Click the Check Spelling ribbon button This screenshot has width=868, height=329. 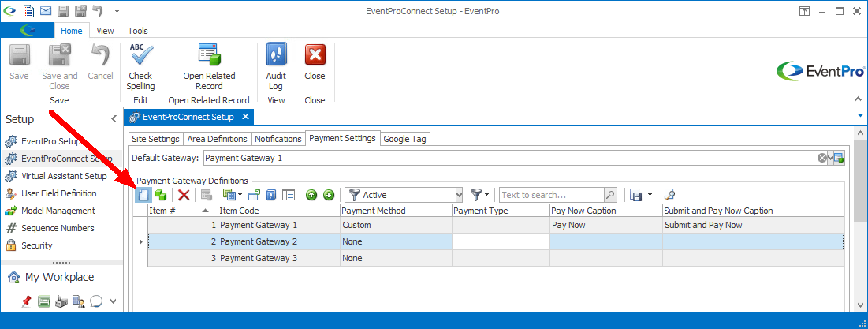pyautogui.click(x=140, y=67)
